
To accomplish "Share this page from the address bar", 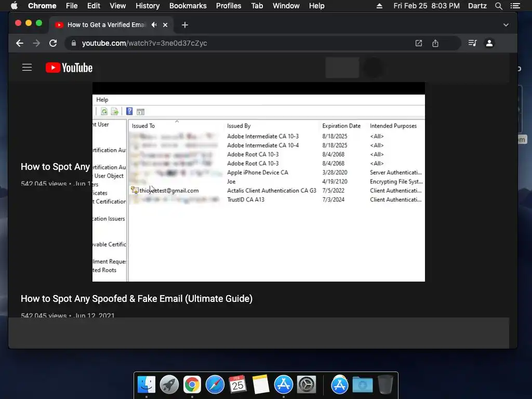I will (x=435, y=43).
